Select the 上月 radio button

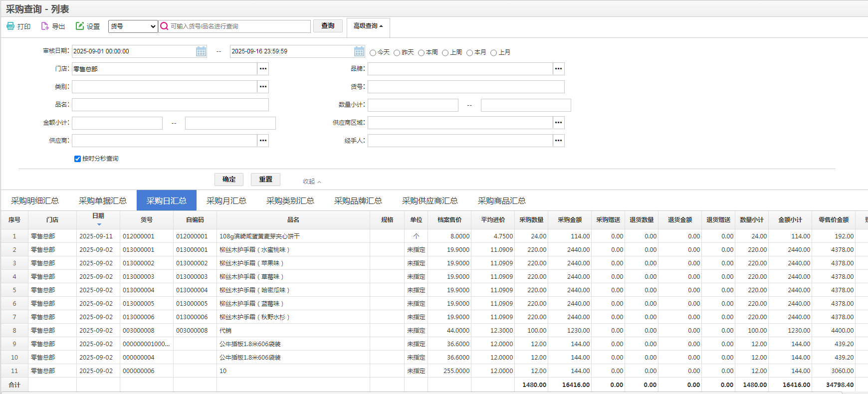click(493, 53)
